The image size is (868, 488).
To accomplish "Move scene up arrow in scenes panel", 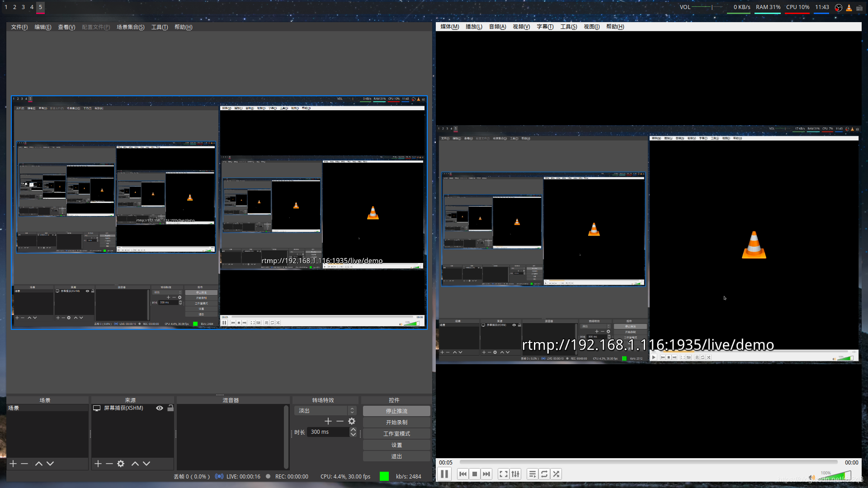I will pos(39,464).
